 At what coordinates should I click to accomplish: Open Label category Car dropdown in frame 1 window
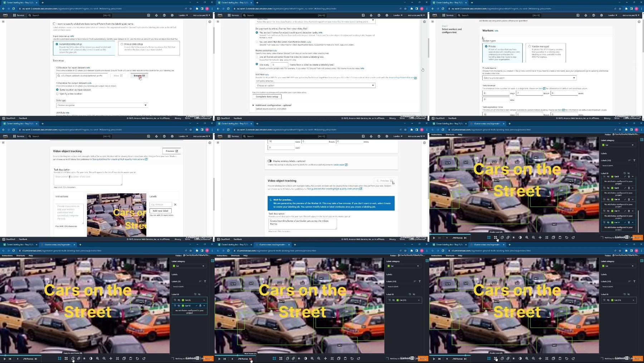coord(618,145)
